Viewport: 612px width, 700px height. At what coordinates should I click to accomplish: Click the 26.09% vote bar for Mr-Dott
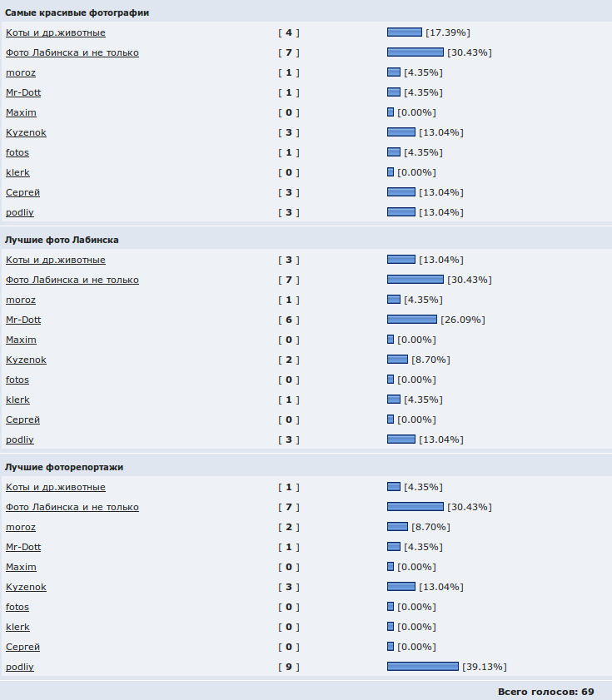pos(412,319)
